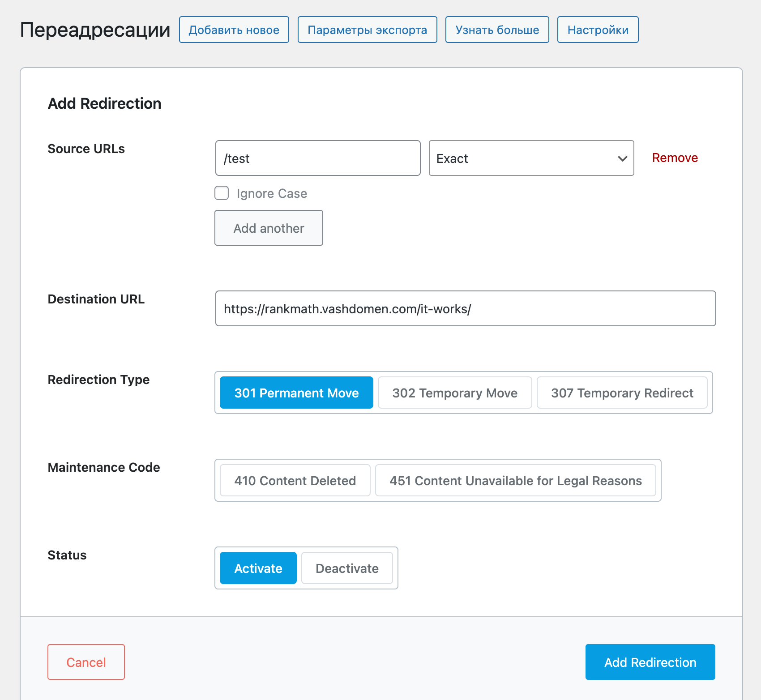Select 410 Content Deleted maintenance code
Image resolution: width=761 pixels, height=700 pixels.
click(x=295, y=480)
